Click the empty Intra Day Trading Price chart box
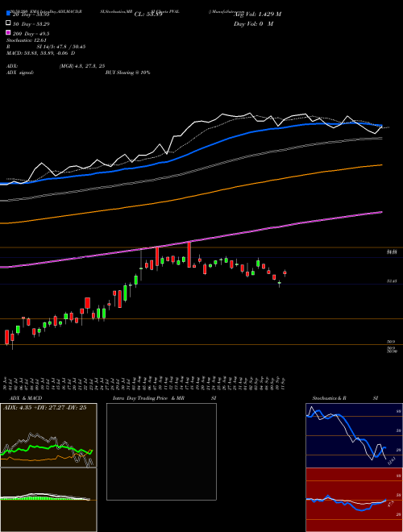The height and width of the screenshot is (532, 403). point(161,451)
